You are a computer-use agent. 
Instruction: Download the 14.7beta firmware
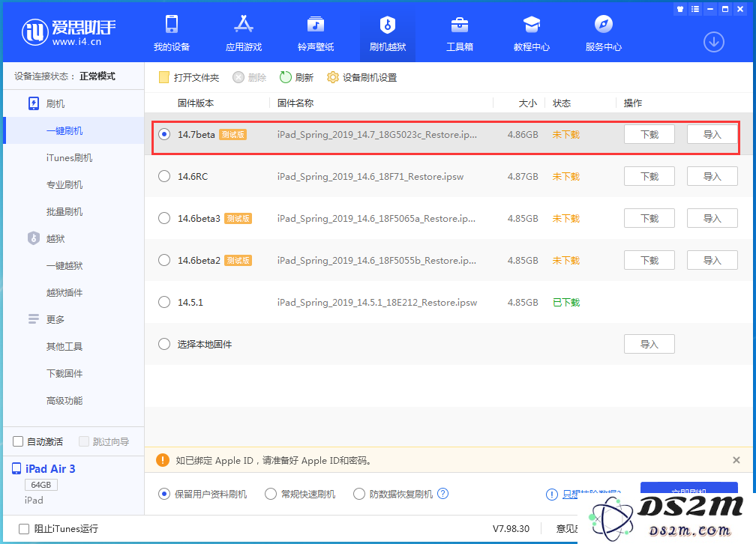pos(649,134)
